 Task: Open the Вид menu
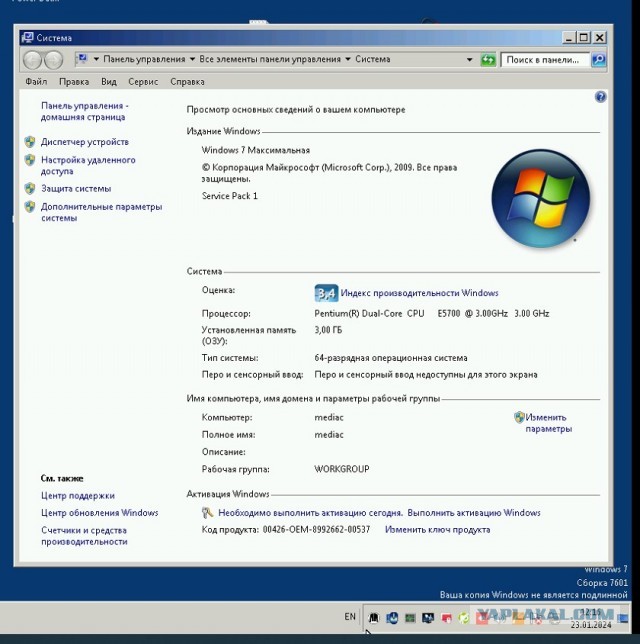pyautogui.click(x=109, y=82)
